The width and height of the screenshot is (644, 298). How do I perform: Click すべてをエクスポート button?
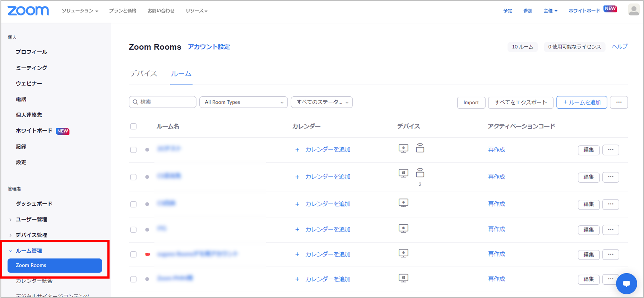(x=520, y=102)
